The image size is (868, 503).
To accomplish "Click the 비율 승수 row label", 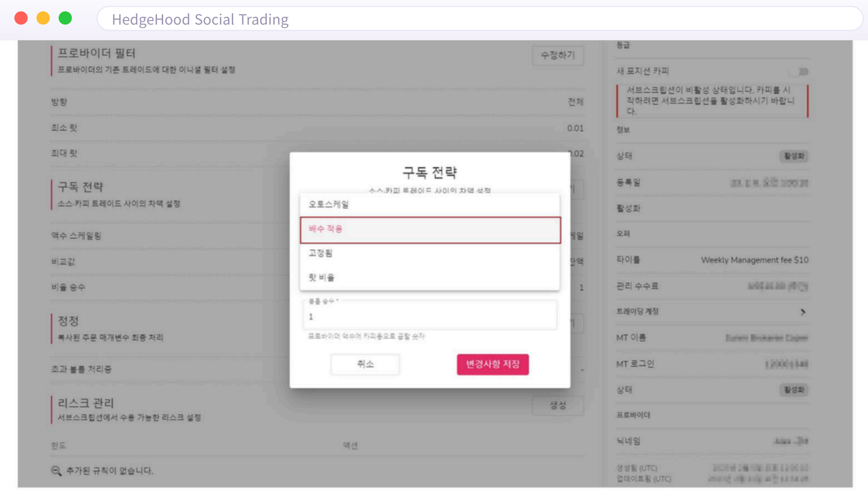I will click(x=68, y=287).
